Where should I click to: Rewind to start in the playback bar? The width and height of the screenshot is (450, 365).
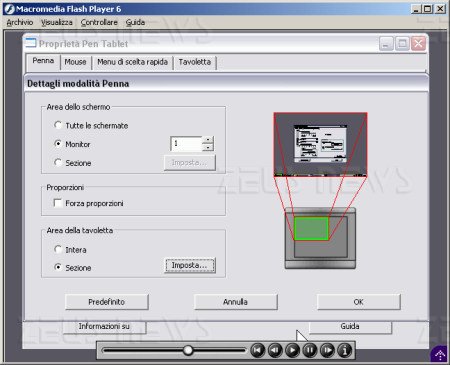[x=258, y=350]
